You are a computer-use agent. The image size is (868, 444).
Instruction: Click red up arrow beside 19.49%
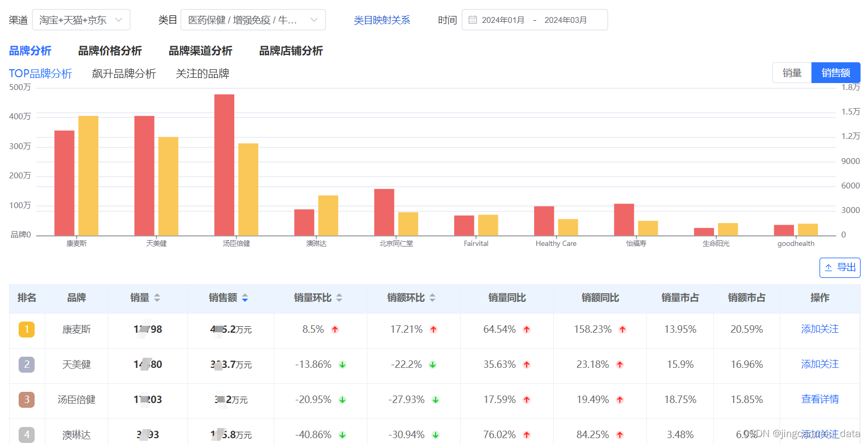[620, 400]
